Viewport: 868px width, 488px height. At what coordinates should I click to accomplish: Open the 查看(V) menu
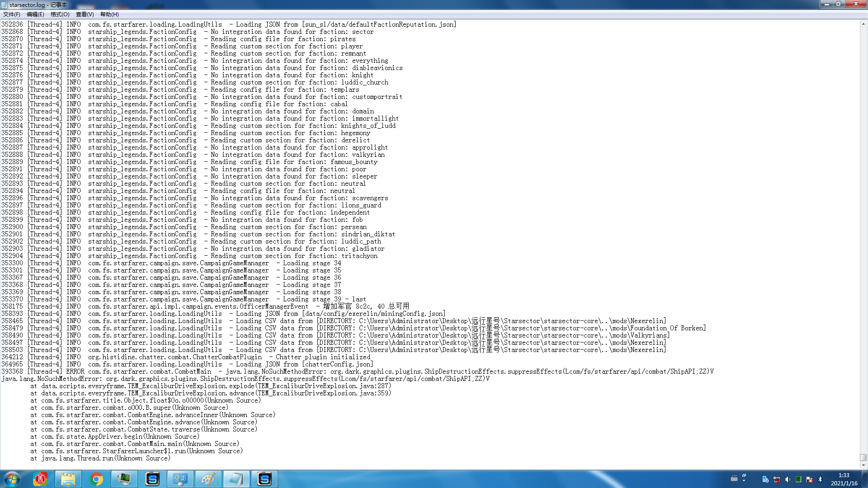(85, 14)
